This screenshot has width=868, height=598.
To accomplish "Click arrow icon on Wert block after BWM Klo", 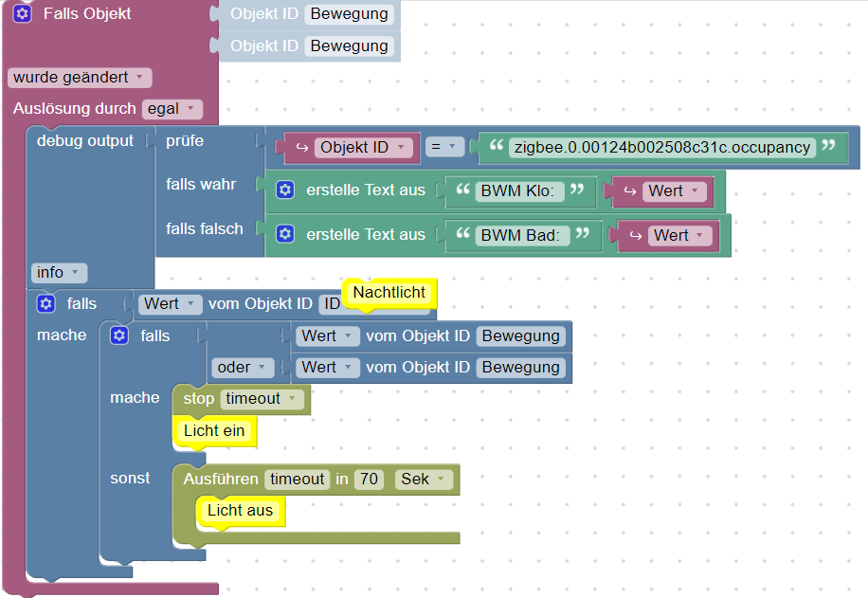I will tap(630, 191).
